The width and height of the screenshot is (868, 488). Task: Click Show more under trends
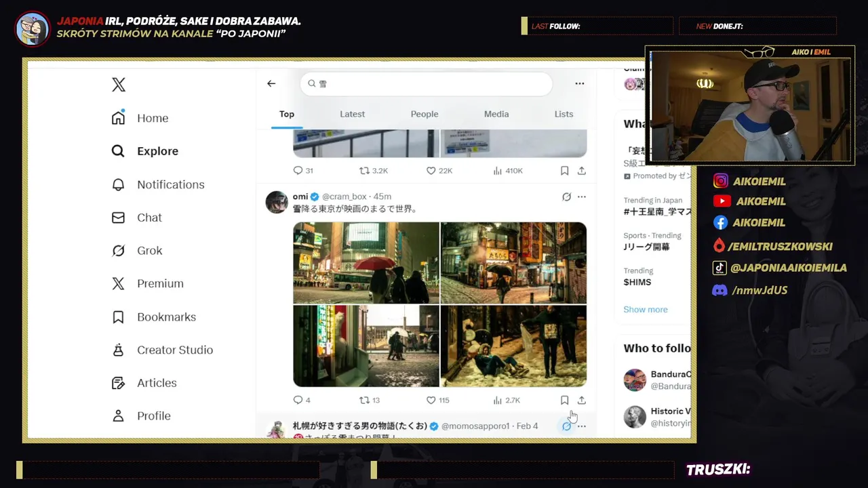[x=646, y=309]
